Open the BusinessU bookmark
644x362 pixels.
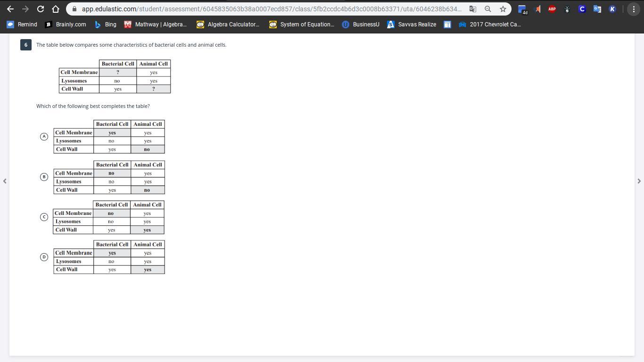coord(361,25)
